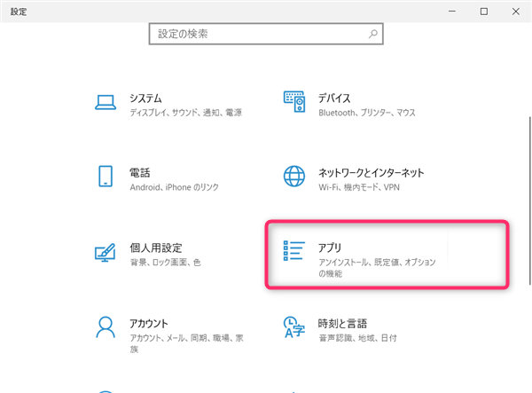Viewport: 532px width, 393px height.
Task: Select the 電話 phone icon
Action: [106, 177]
